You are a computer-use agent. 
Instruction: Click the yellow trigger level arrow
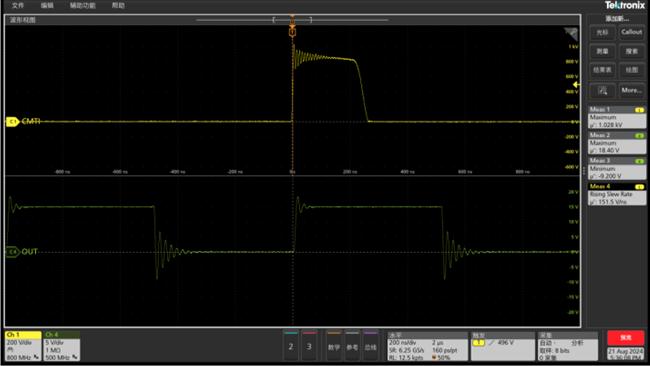576,85
